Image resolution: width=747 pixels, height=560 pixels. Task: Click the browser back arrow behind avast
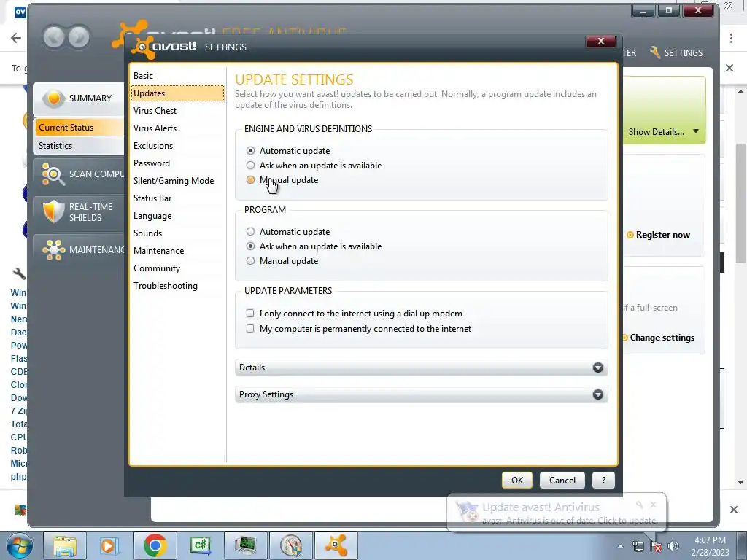pos(16,38)
